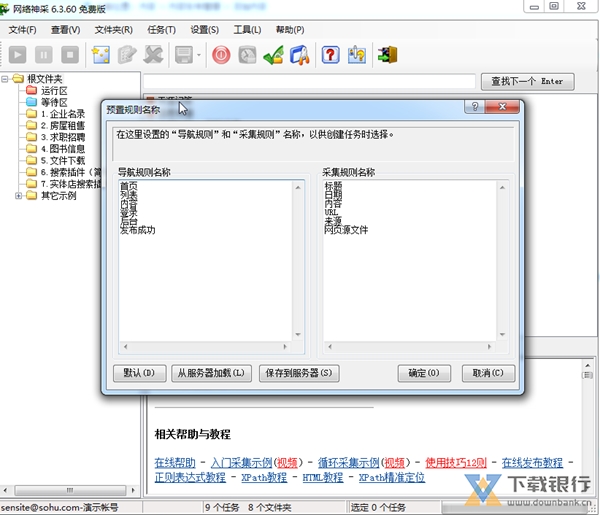Screen dimensions: 600x515
Task: Open the 工具(L) menu
Action: [x=248, y=30]
